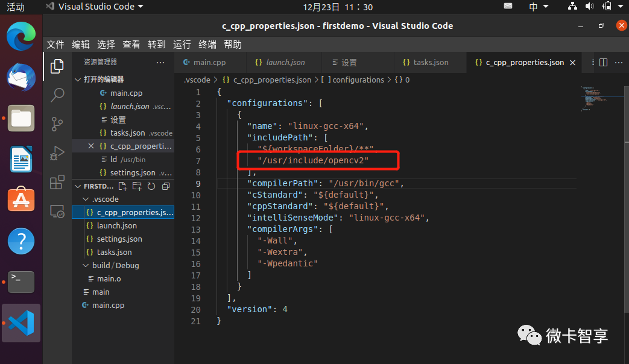
Task: Open tasks.json in .vscode folder tree
Action: click(x=123, y=252)
